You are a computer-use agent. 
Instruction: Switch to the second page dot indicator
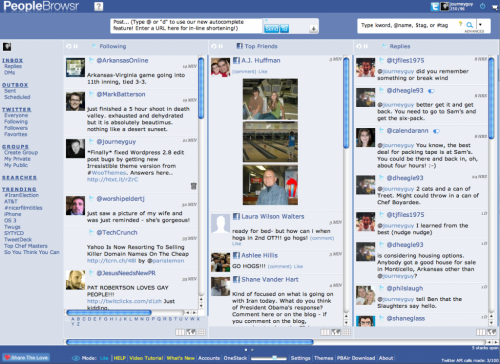tap(252, 350)
